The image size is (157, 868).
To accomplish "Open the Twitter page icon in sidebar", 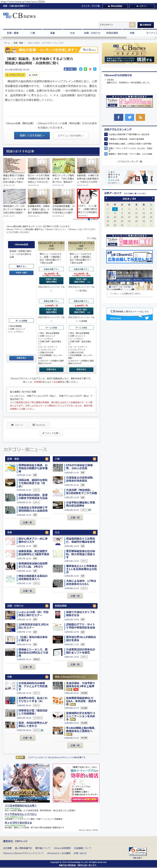I will [129, 117].
